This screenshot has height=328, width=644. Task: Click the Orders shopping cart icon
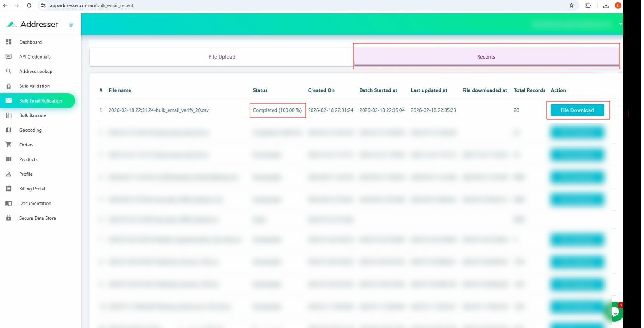(x=8, y=145)
